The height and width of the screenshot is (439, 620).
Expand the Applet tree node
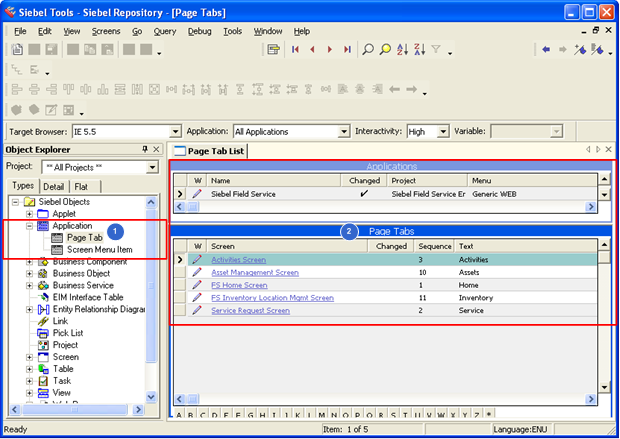pos(29,214)
